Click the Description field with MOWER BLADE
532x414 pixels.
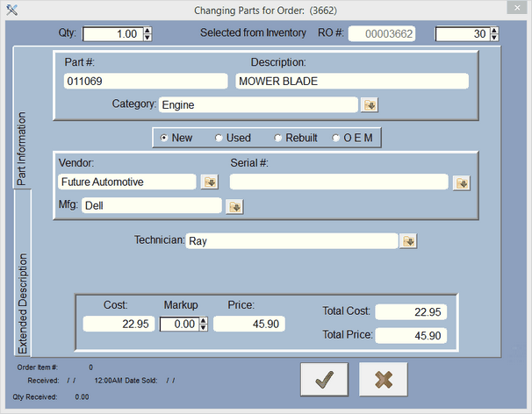[x=351, y=81]
